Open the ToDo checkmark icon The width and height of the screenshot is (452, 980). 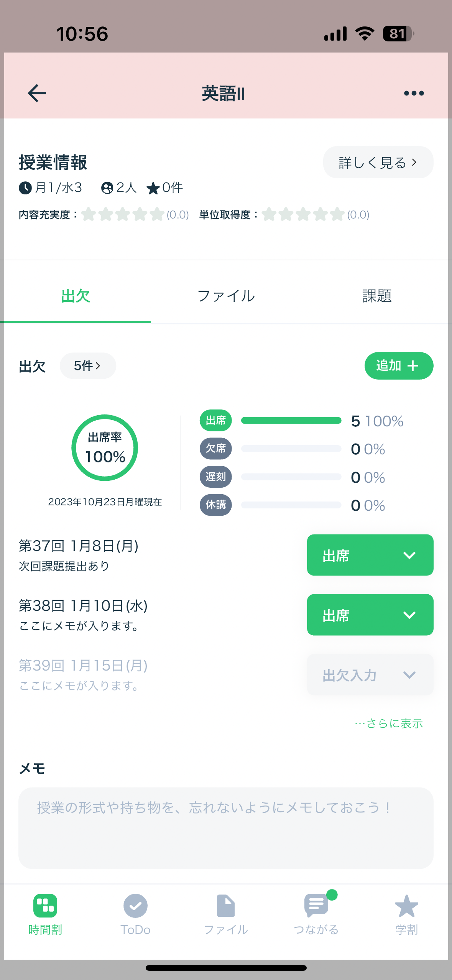(x=135, y=906)
